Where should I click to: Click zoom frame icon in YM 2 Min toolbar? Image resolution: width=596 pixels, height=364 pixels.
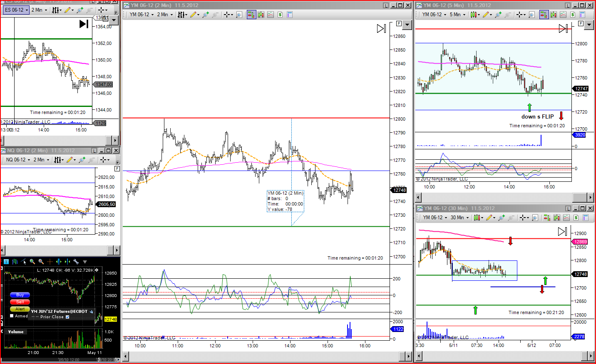click(239, 15)
